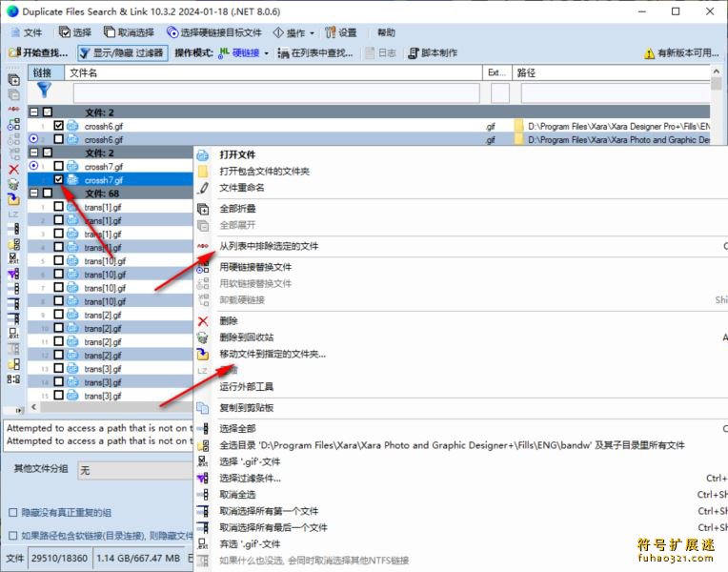Open the 文件 menu
The height and width of the screenshot is (572, 728).
[27, 32]
